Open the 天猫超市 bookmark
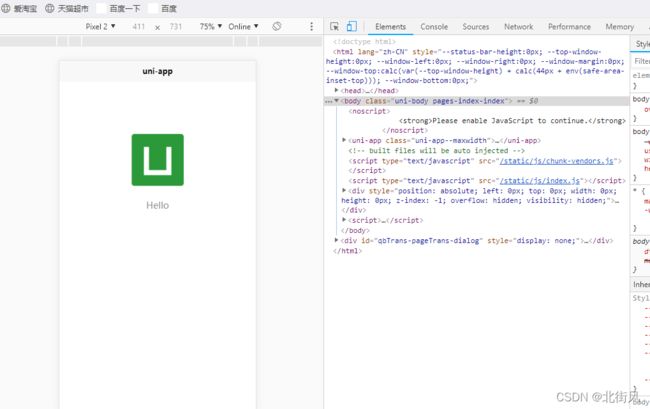This screenshot has height=409, width=650. coord(67,8)
